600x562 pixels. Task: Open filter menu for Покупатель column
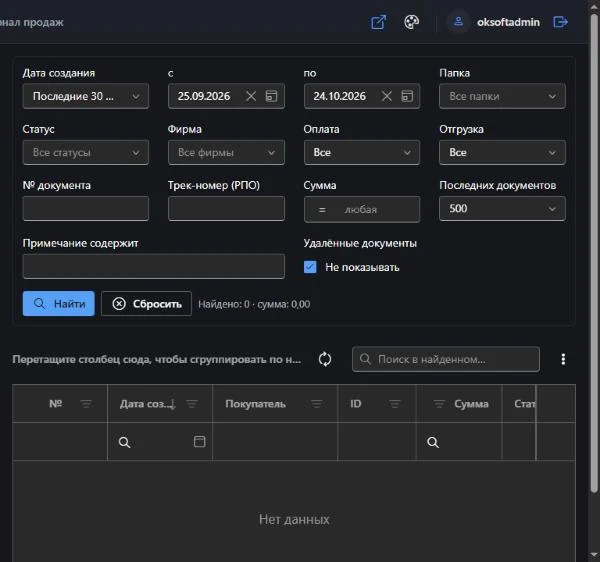click(x=316, y=404)
